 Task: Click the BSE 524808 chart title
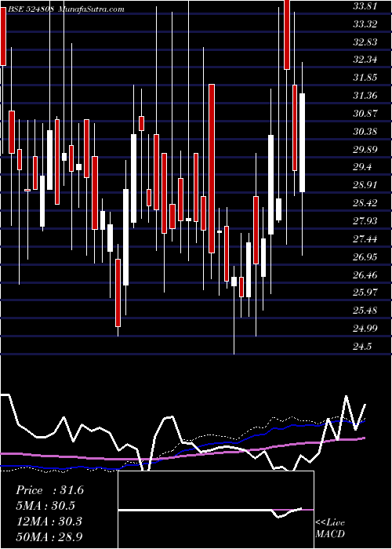point(65,9)
